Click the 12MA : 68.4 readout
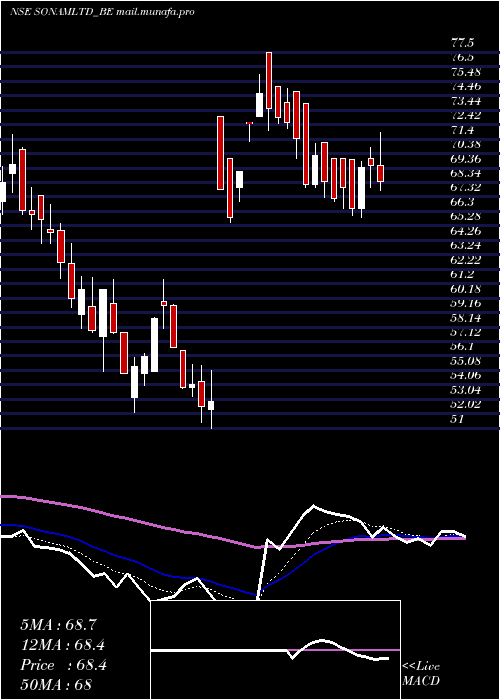The width and height of the screenshot is (500, 700). [x=63, y=645]
